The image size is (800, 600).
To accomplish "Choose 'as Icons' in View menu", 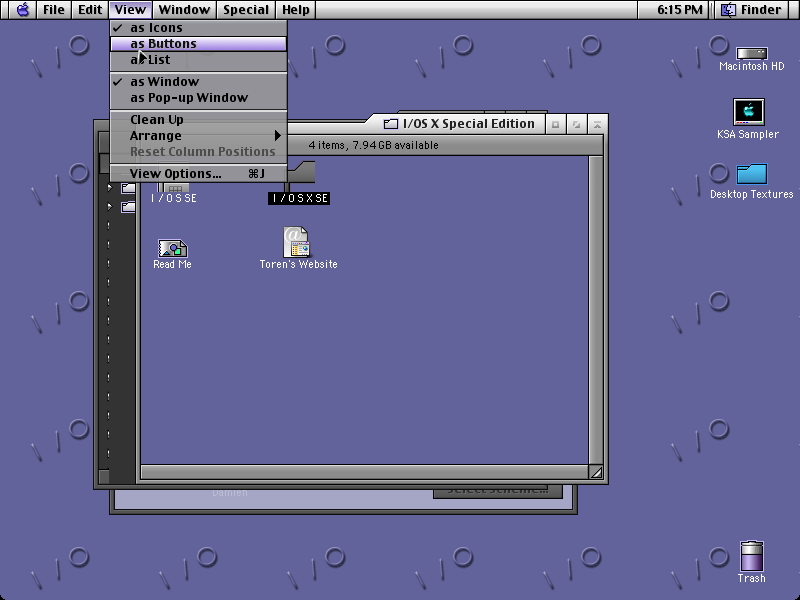I will (x=198, y=28).
